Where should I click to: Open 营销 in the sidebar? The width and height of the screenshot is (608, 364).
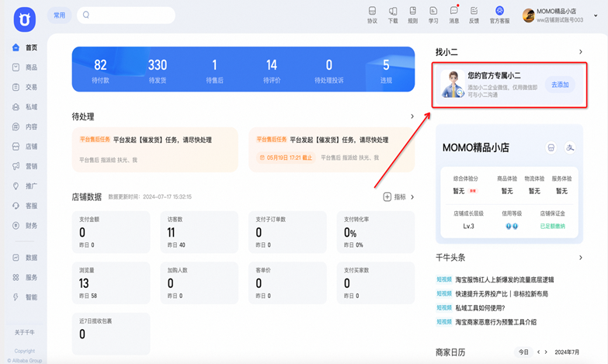pos(25,166)
